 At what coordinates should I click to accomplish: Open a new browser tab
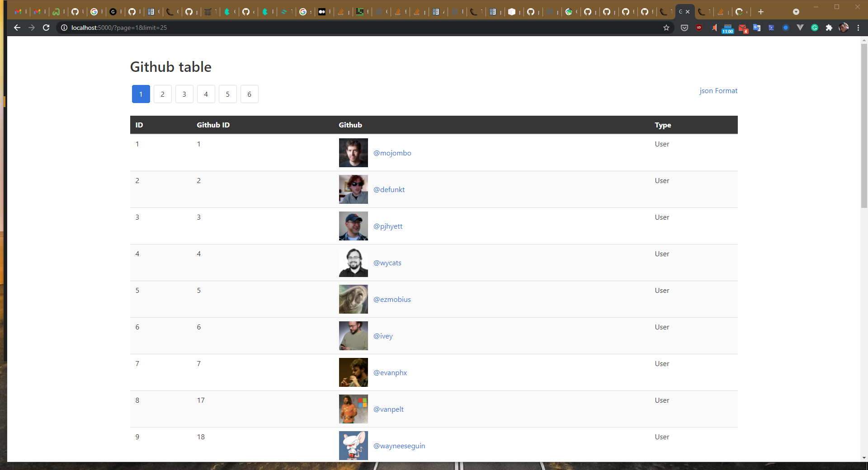(x=761, y=12)
